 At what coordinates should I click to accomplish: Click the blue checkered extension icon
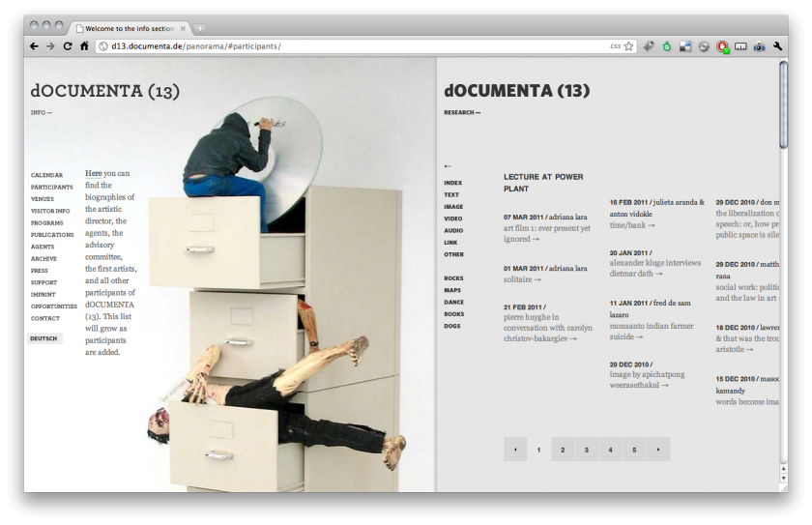click(685, 46)
